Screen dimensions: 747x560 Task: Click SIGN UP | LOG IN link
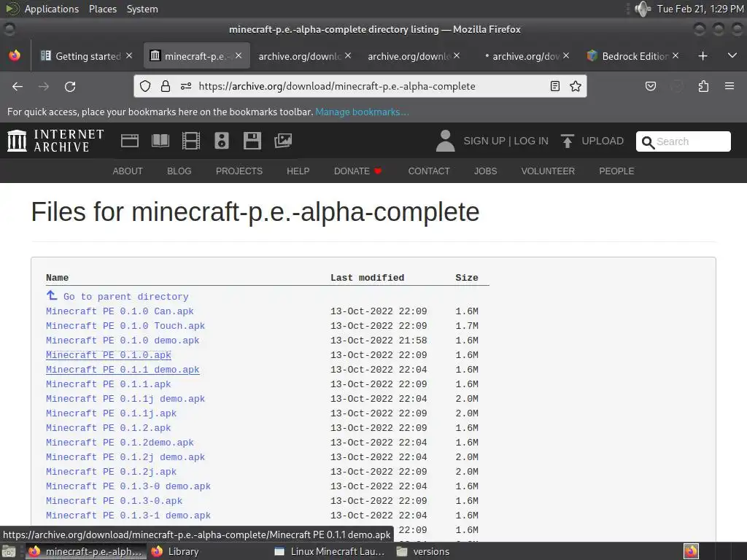[506, 141]
